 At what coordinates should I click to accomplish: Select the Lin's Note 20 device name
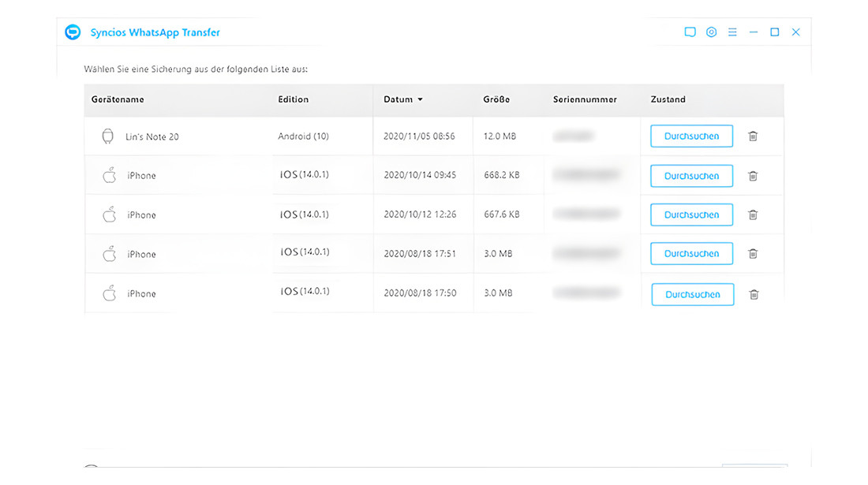152,136
